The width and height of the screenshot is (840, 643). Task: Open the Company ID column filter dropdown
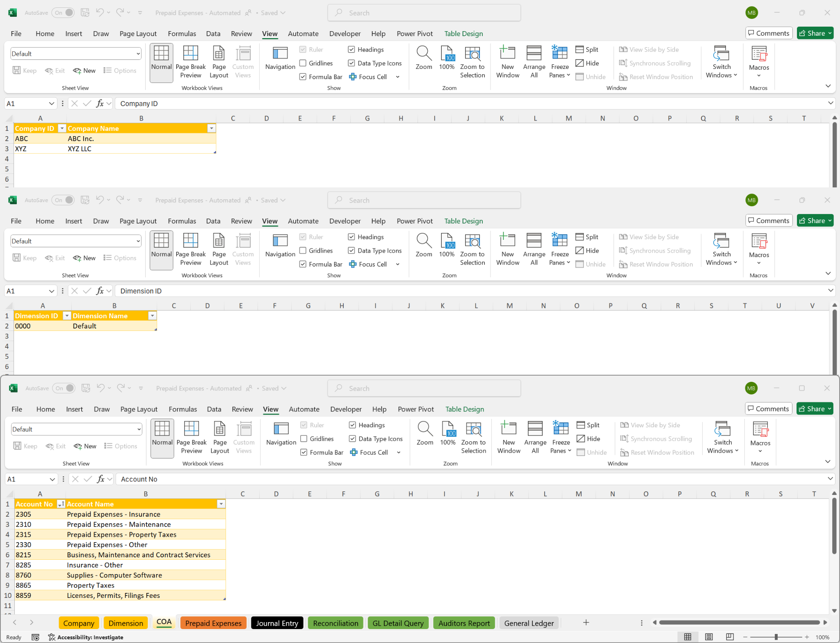(x=62, y=128)
